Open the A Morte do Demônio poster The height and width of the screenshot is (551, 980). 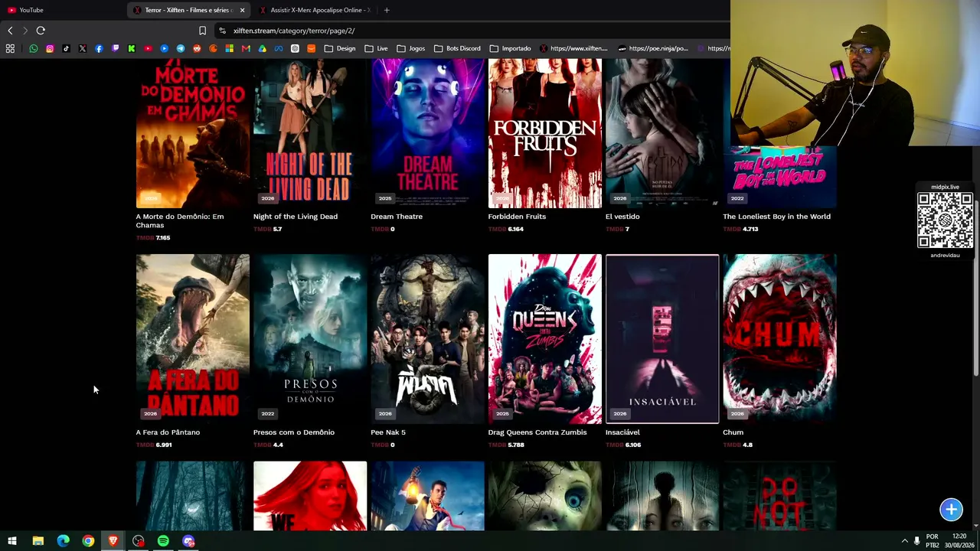[x=193, y=134]
